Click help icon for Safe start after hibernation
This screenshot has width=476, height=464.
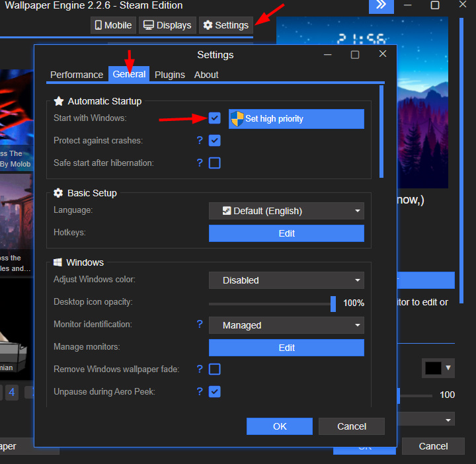pyautogui.click(x=200, y=163)
